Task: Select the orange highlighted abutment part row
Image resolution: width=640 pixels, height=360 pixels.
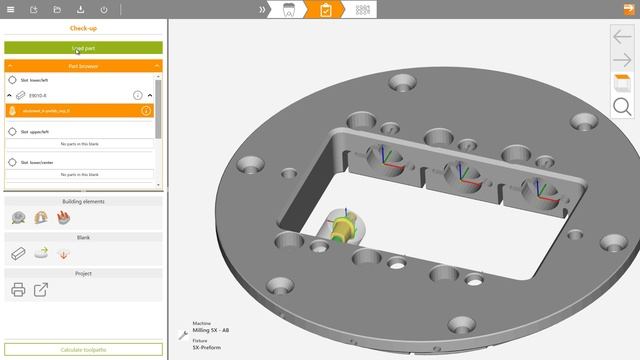Action: click(x=80, y=111)
